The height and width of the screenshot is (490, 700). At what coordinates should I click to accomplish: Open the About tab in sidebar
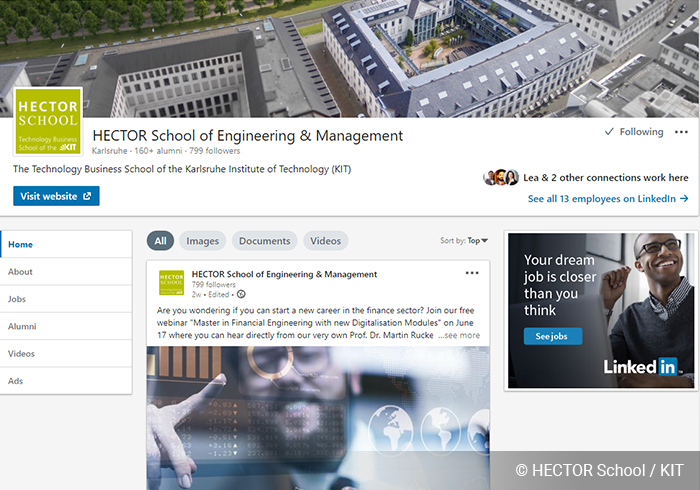tap(66, 272)
